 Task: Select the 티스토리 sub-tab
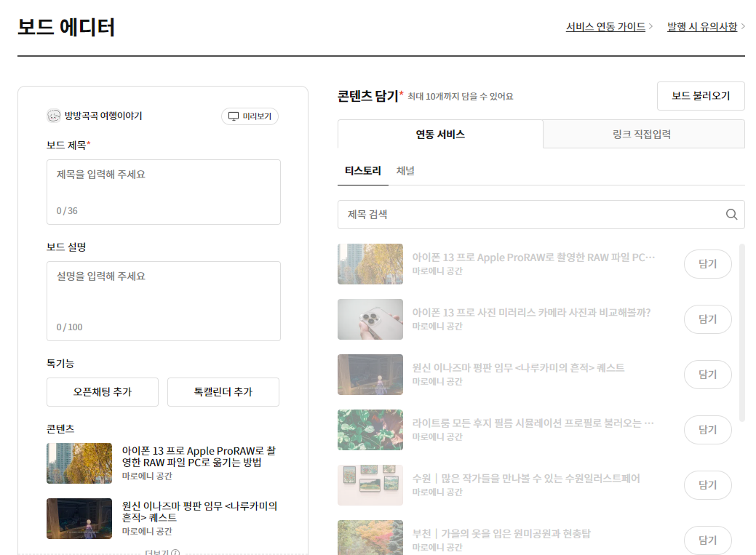[x=361, y=172]
